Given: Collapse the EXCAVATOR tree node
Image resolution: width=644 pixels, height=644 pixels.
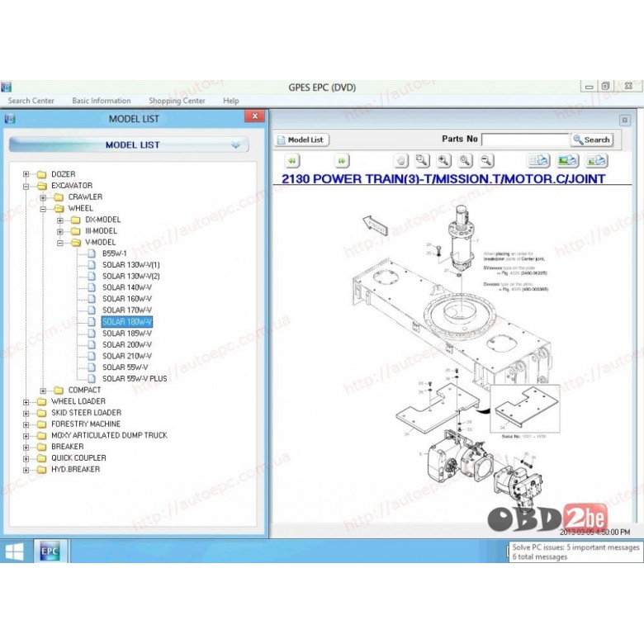Looking at the screenshot, I should coord(26,186).
